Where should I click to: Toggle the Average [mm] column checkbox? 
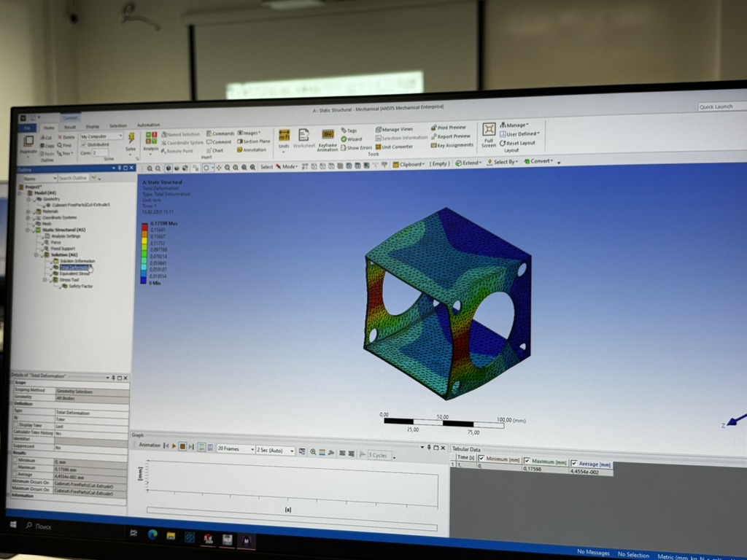pos(574,463)
